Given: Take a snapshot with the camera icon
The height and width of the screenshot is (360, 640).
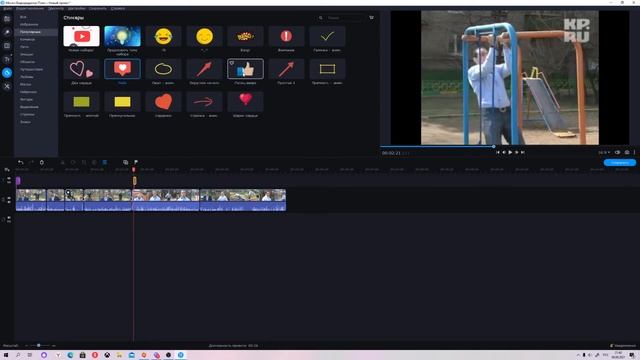Looking at the screenshot, I should 627,152.
